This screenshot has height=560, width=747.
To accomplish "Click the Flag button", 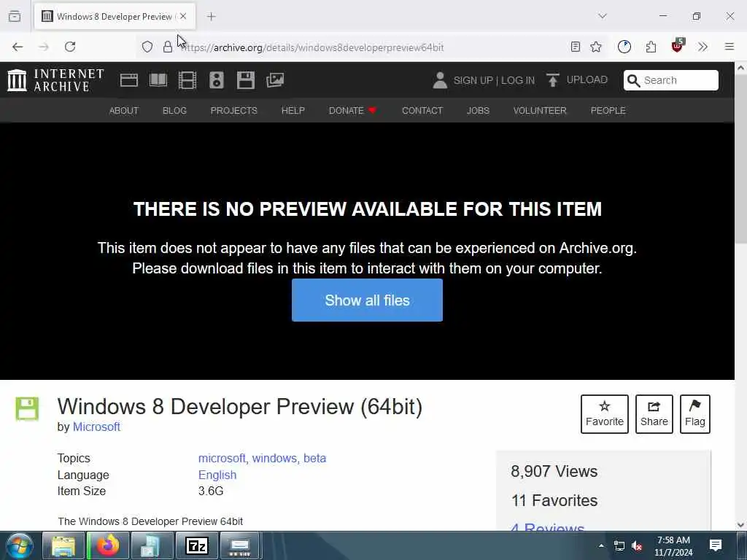I will click(x=695, y=414).
